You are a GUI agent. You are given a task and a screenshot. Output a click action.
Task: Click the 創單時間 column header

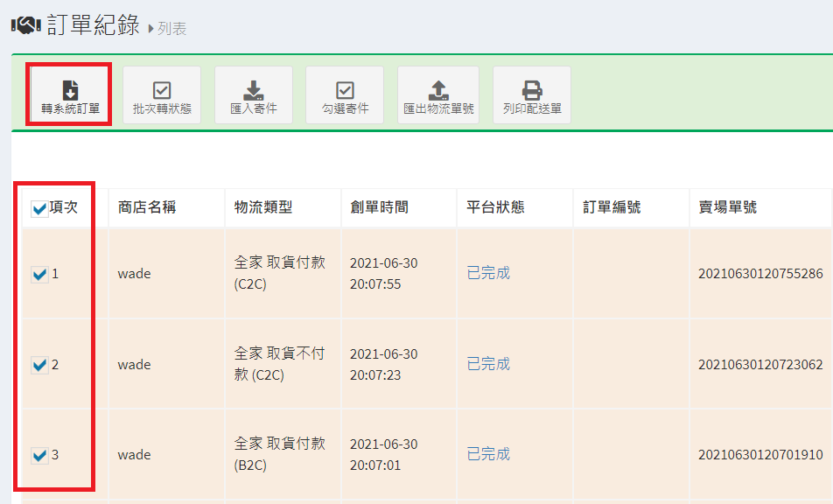click(379, 207)
